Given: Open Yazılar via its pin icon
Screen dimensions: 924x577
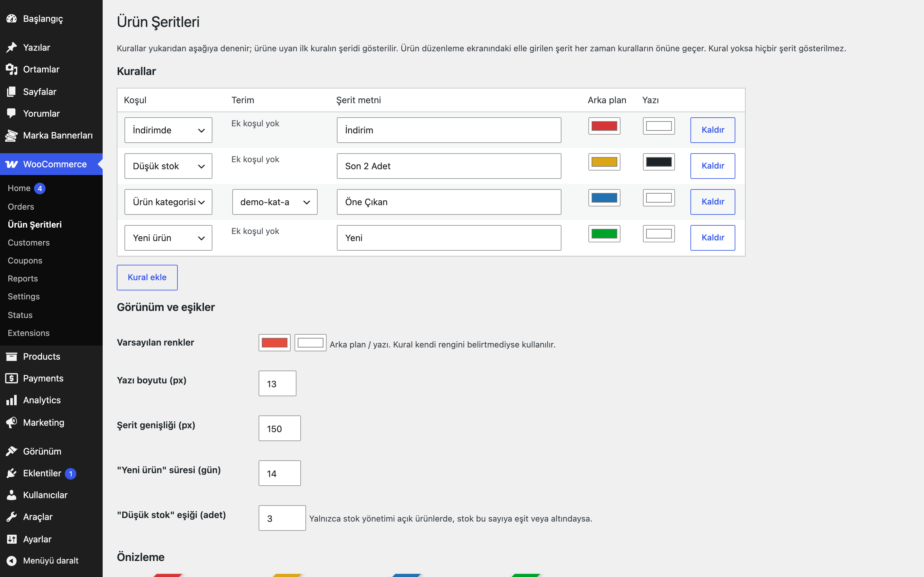Looking at the screenshot, I should coord(12,47).
